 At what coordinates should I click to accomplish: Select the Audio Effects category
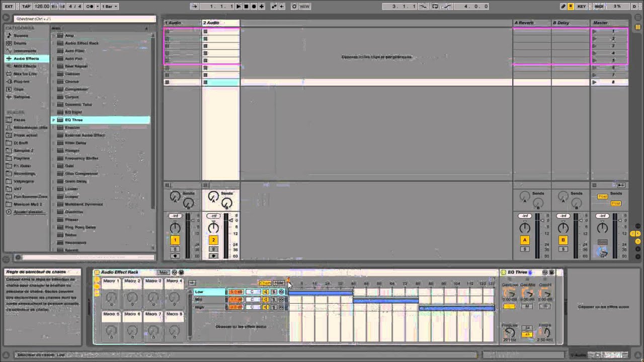click(x=26, y=59)
